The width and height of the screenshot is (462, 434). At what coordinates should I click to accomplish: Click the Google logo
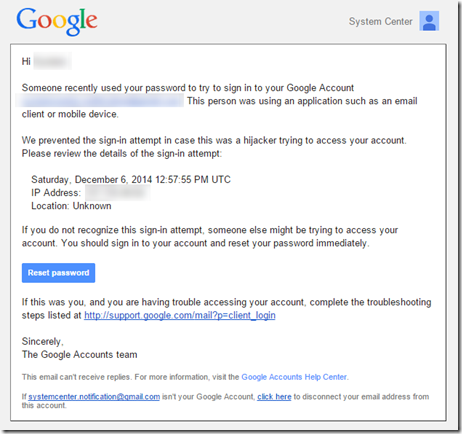tap(57, 21)
